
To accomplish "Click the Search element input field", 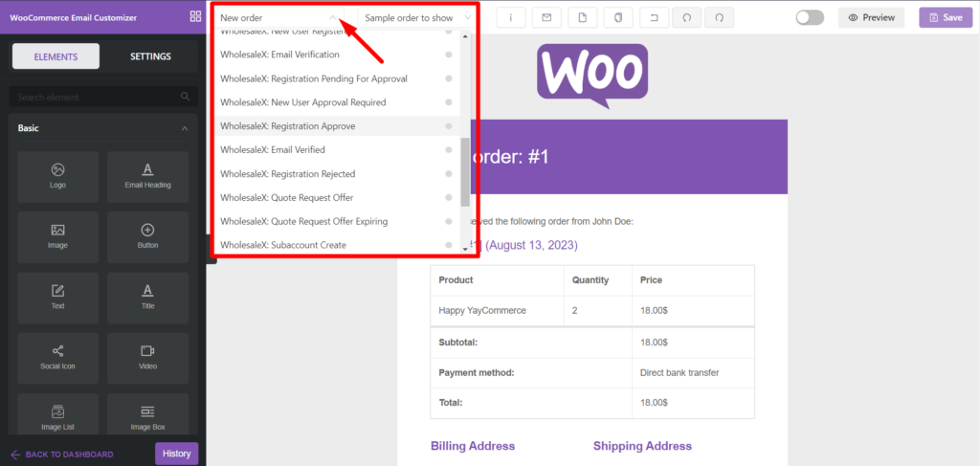I will coord(103,97).
